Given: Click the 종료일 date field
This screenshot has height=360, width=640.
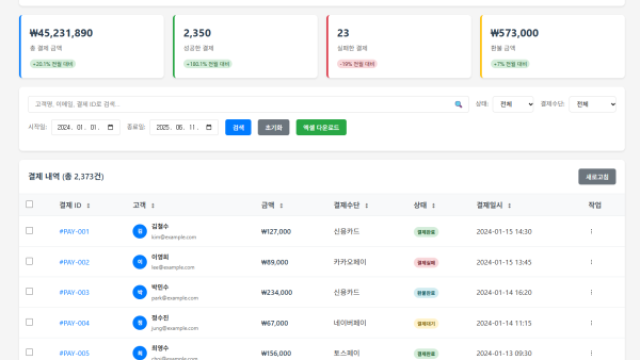Looking at the screenshot, I should [x=184, y=127].
